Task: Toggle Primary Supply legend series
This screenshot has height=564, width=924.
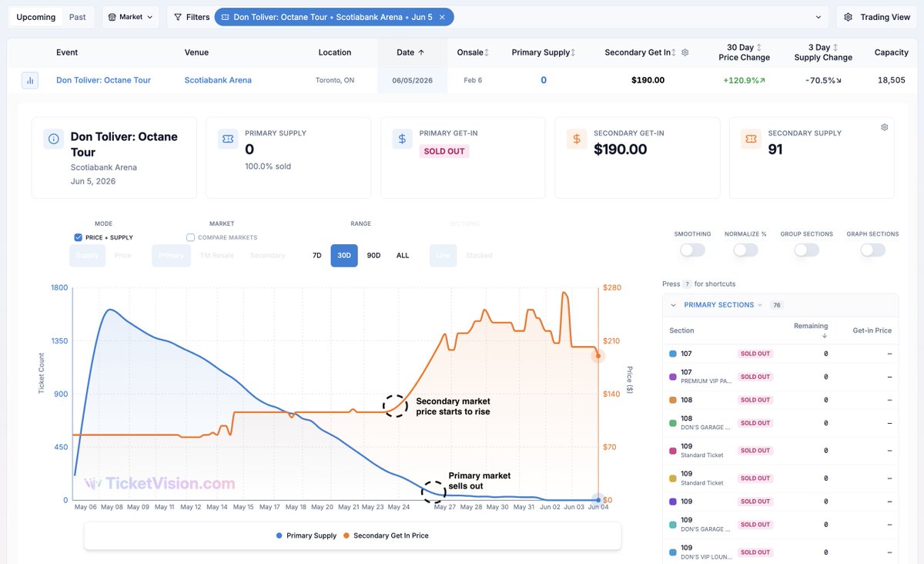Action: (306, 535)
